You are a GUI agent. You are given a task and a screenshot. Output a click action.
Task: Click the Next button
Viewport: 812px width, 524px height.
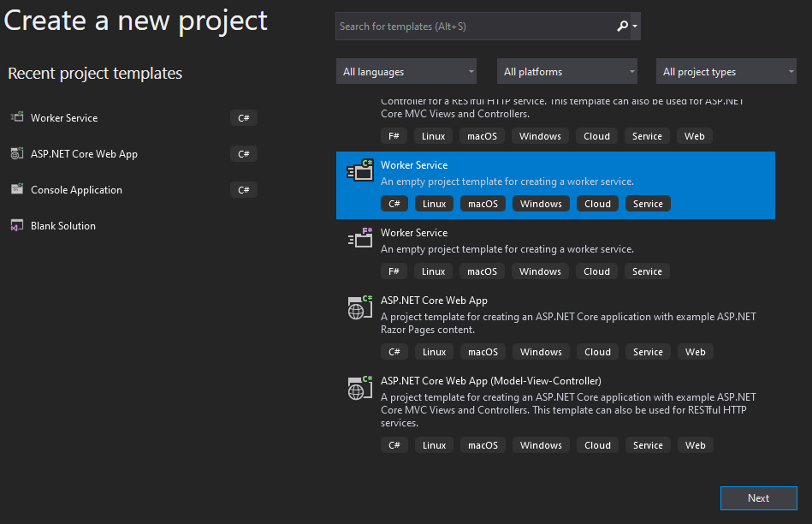coord(758,497)
